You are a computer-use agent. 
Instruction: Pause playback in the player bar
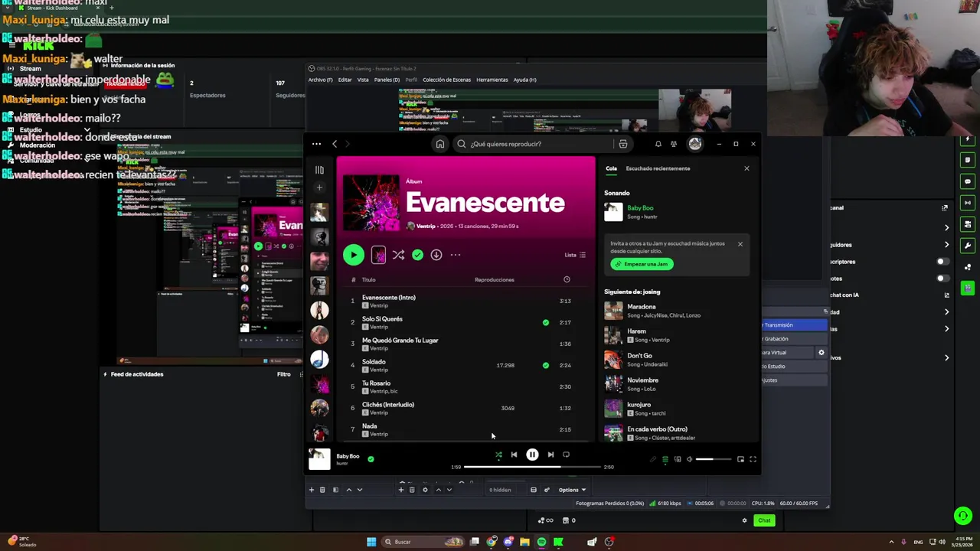point(532,455)
